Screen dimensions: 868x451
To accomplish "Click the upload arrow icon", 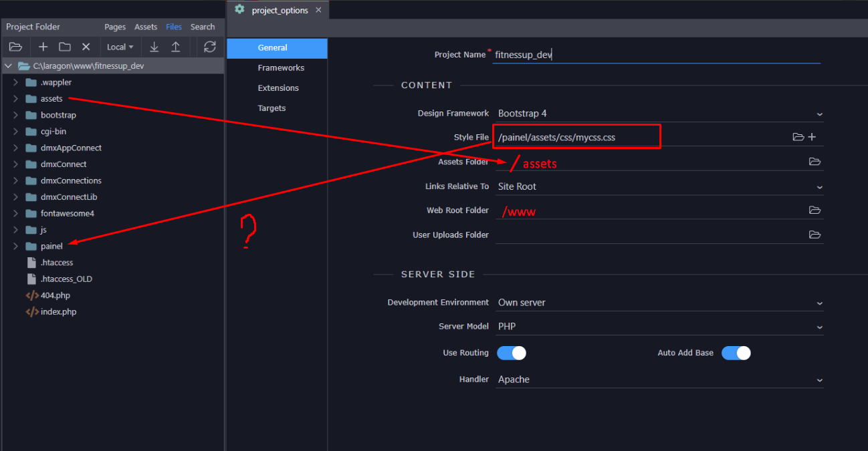I will pos(176,47).
